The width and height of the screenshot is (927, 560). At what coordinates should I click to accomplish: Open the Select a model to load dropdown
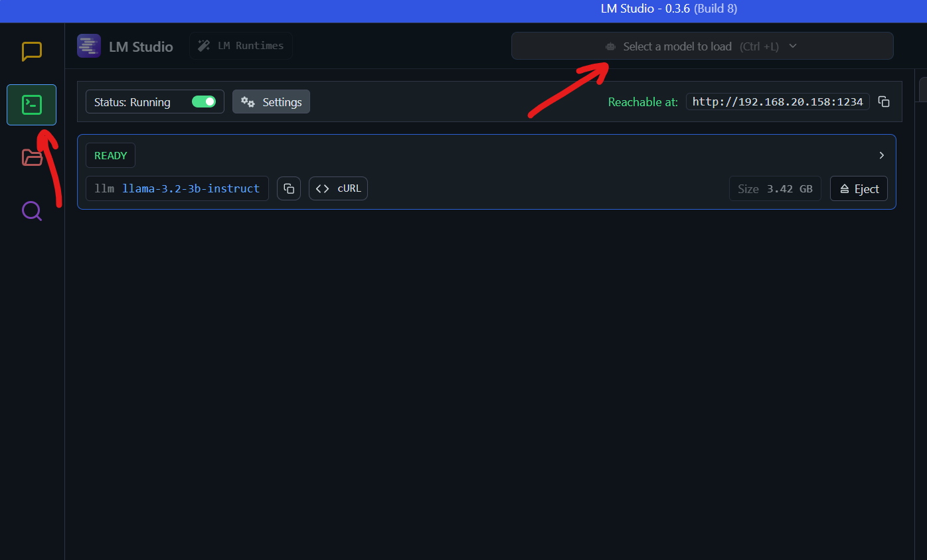point(677,46)
